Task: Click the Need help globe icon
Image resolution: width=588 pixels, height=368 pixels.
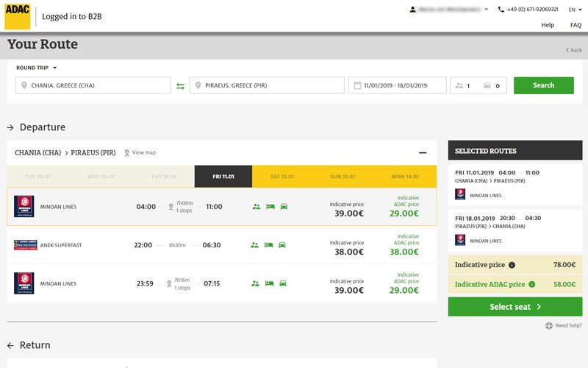Action: click(x=549, y=325)
